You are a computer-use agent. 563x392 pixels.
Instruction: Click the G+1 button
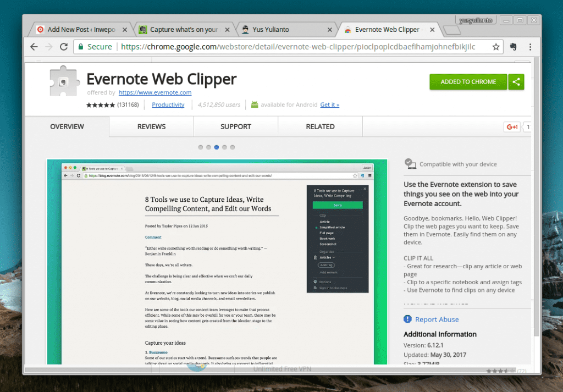click(512, 126)
